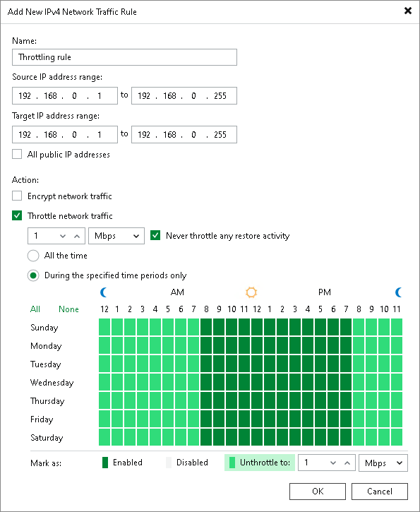Click Source IP range start address field
420x512 pixels.
coord(65,95)
